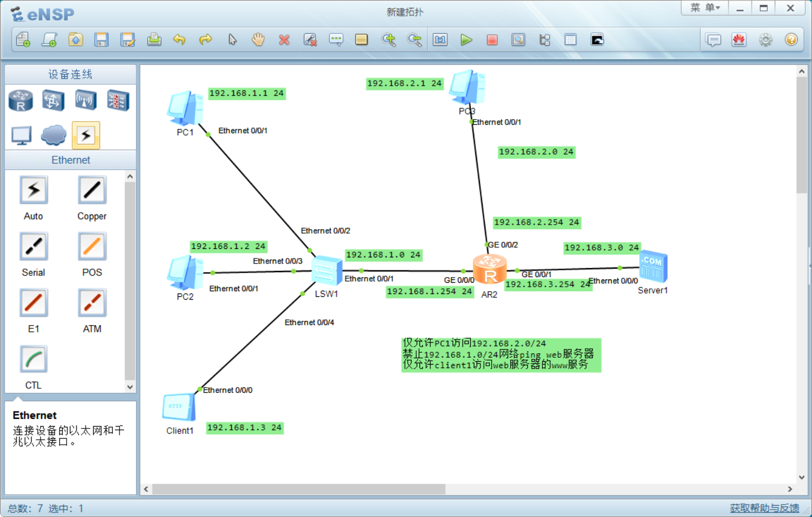Print the topology diagram

[x=154, y=40]
